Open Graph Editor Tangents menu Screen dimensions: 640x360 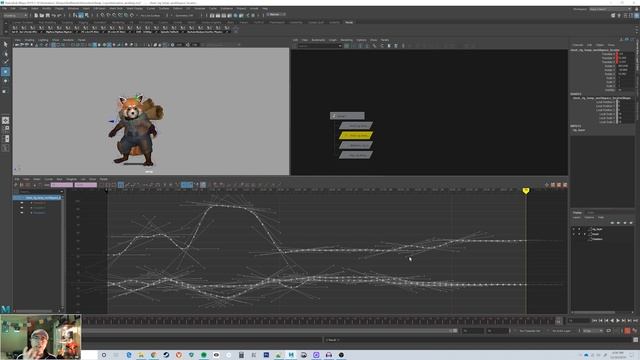point(71,179)
